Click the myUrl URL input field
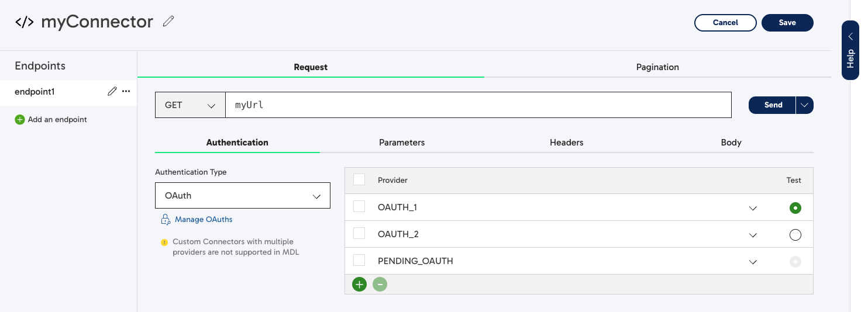Image resolution: width=868 pixels, height=312 pixels. coord(478,105)
